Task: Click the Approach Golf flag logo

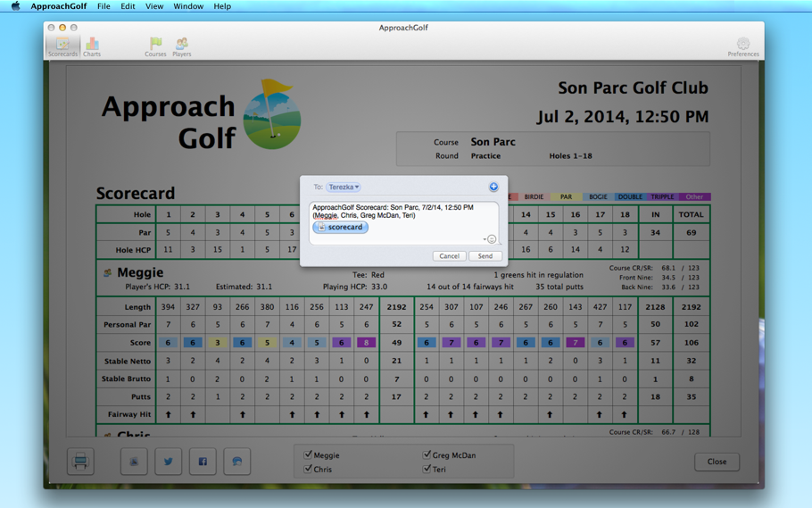Action: (272, 114)
